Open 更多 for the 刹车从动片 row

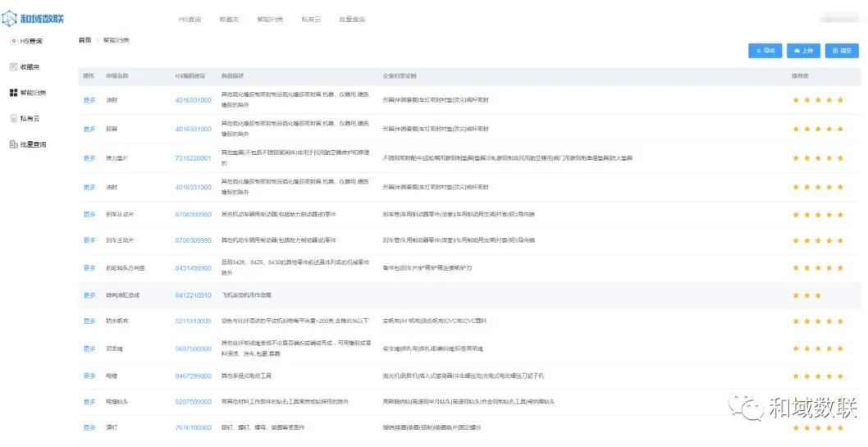point(89,214)
